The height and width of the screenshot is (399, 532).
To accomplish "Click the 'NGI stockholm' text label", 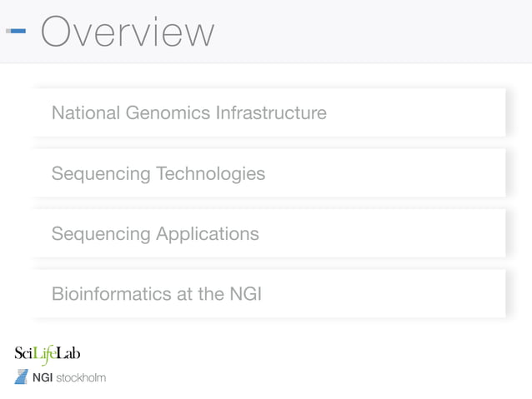I will [69, 378].
